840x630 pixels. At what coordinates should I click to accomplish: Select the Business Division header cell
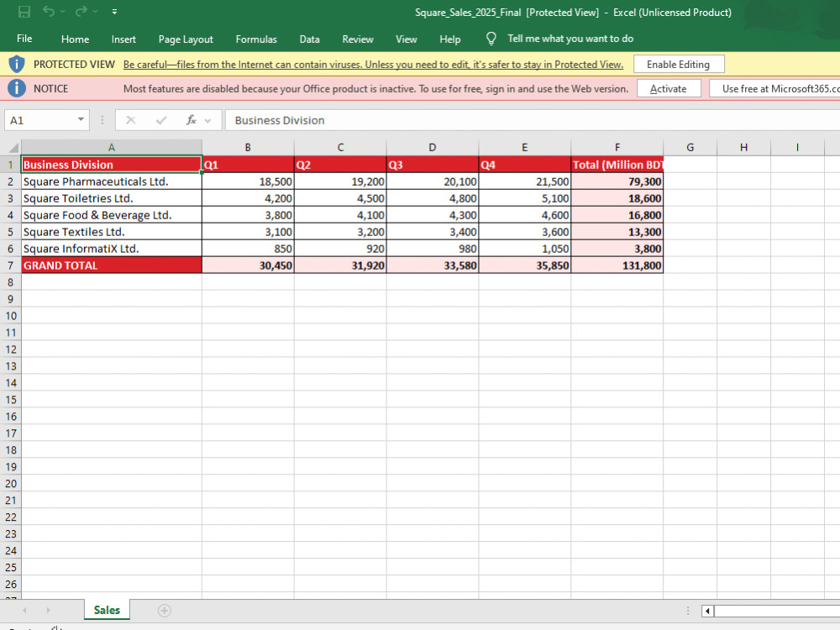[112, 165]
